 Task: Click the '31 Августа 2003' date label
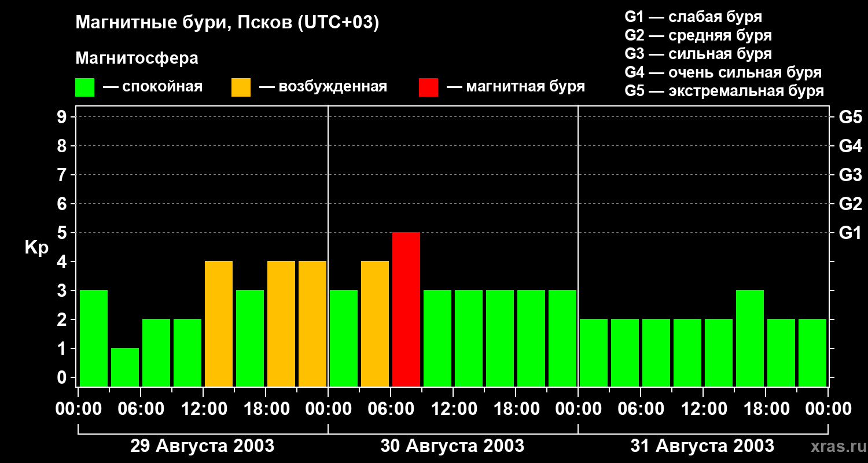point(702,446)
